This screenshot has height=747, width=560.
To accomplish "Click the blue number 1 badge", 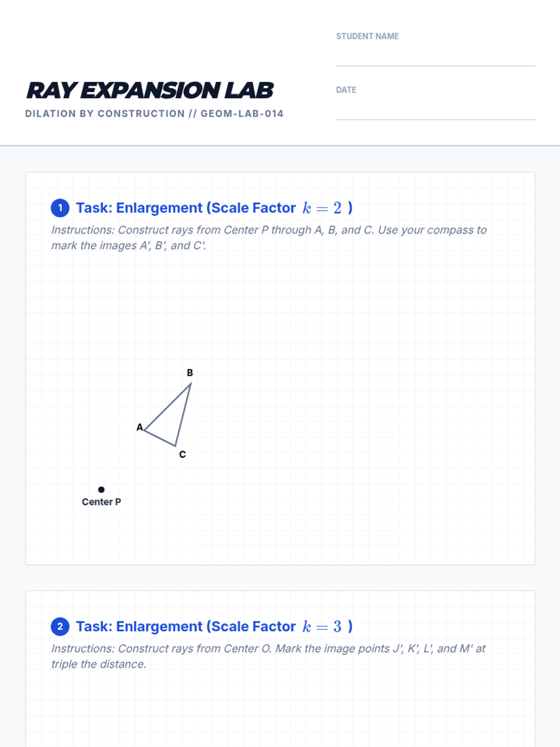I will click(60, 208).
